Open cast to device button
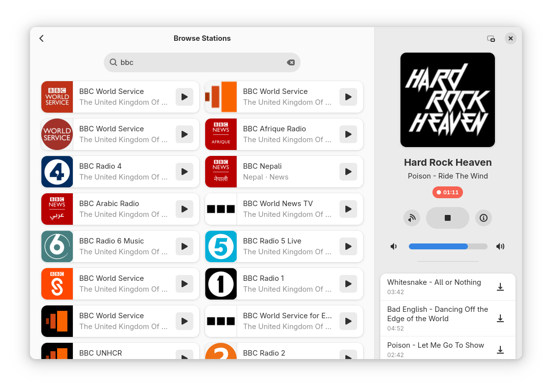The width and height of the screenshot is (552, 392). point(412,218)
